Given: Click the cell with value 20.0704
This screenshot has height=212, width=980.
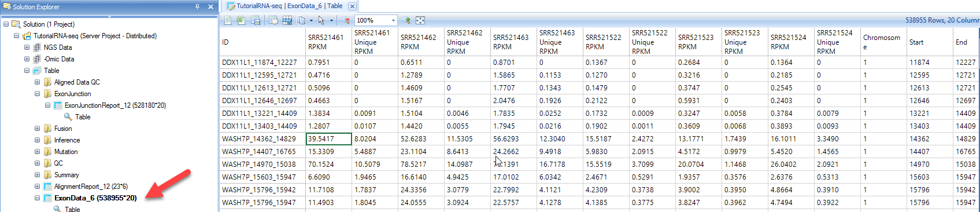Looking at the screenshot, I should tap(698, 165).
